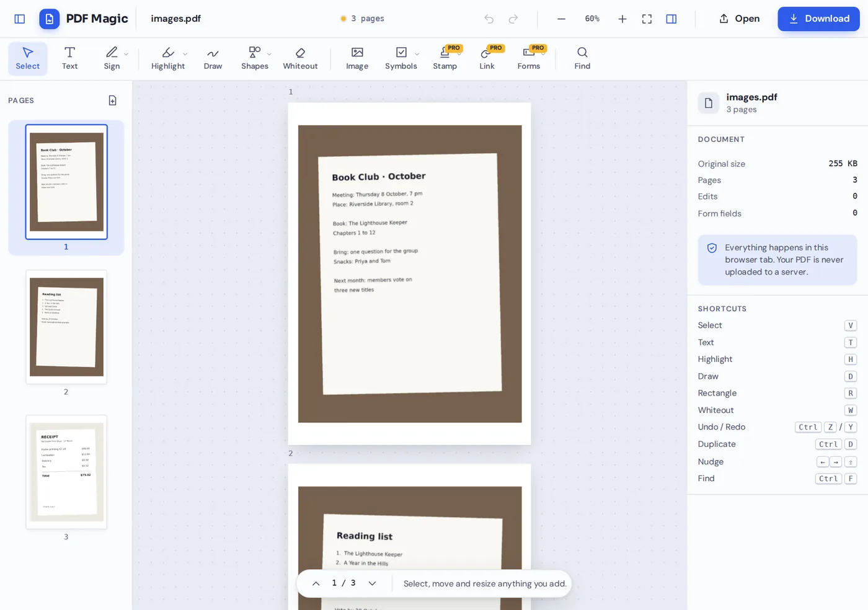
Task: Activate the Select tool
Action: click(28, 58)
